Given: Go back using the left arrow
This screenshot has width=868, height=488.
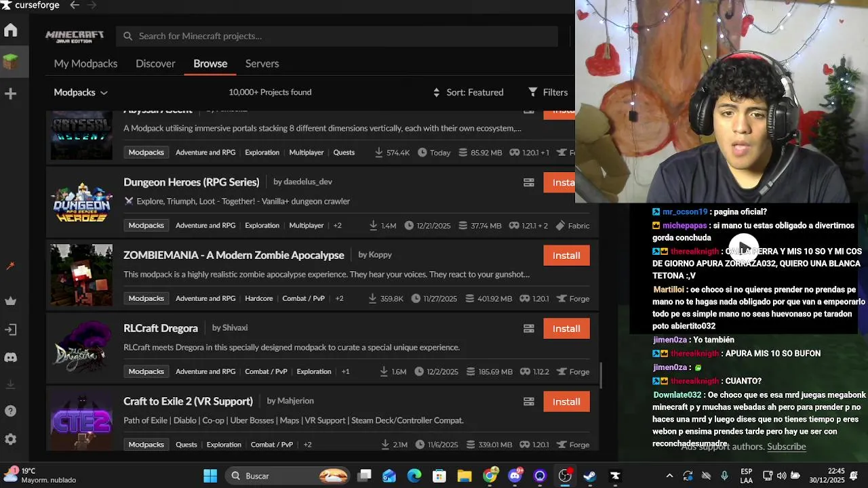Looking at the screenshot, I should coord(75,5).
